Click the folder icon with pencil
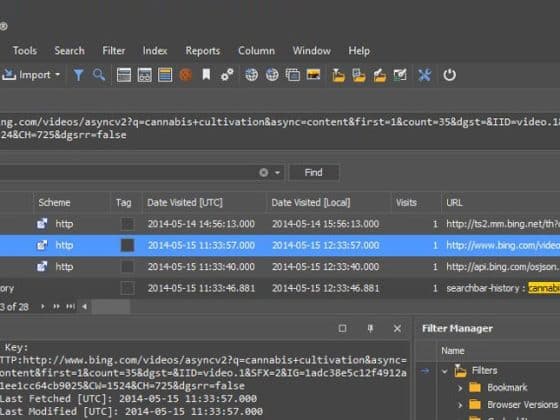The width and height of the screenshot is (560, 420). [380, 75]
